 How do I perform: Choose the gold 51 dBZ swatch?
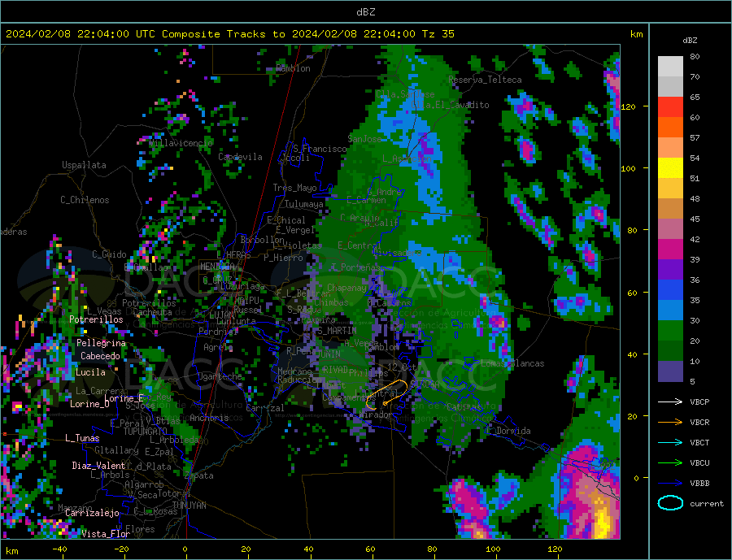pyautogui.click(x=670, y=188)
